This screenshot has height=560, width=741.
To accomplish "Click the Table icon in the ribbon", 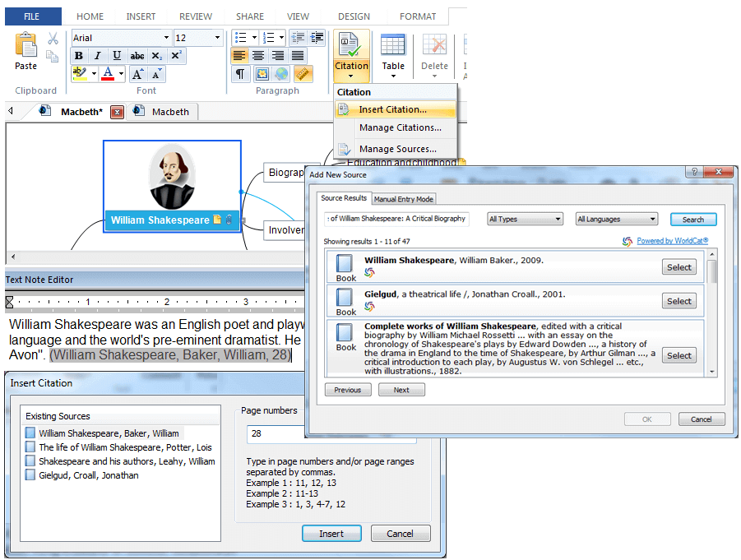I will coord(393,45).
